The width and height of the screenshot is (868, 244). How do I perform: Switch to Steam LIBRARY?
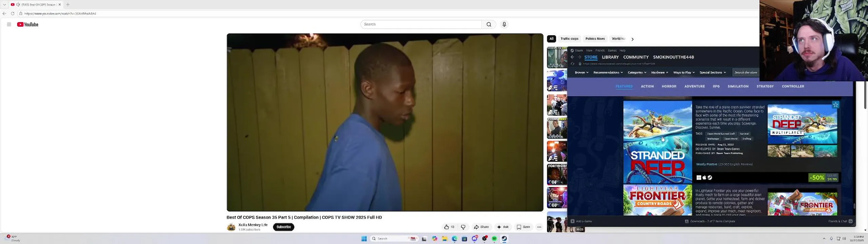tap(610, 57)
